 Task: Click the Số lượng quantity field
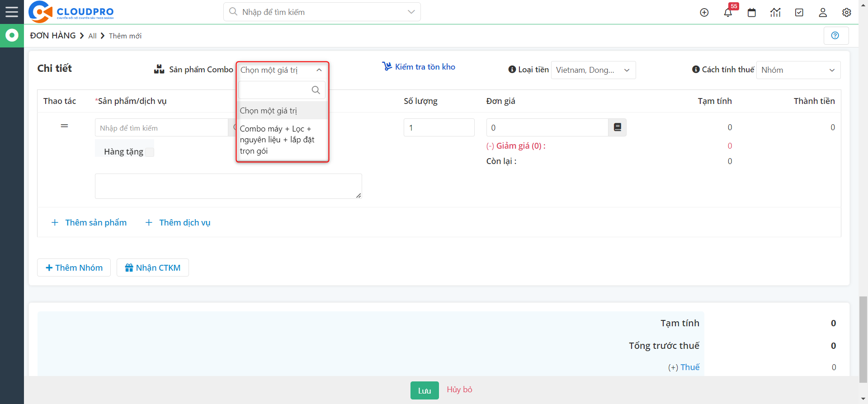(x=439, y=127)
